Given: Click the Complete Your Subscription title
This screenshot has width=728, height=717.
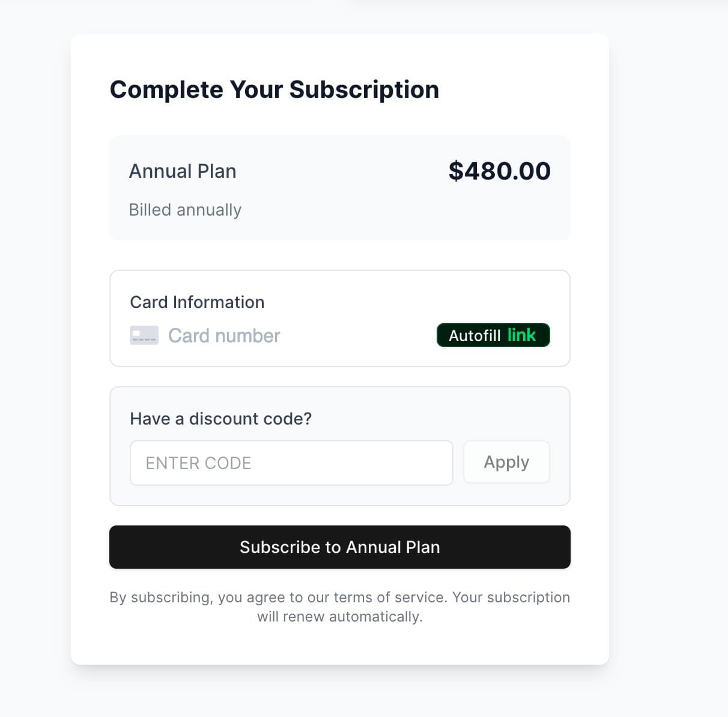Looking at the screenshot, I should tap(274, 89).
